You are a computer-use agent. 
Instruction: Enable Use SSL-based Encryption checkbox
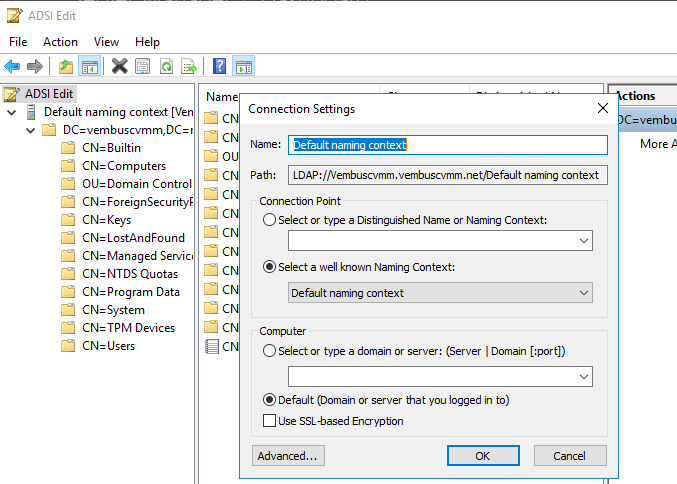269,421
